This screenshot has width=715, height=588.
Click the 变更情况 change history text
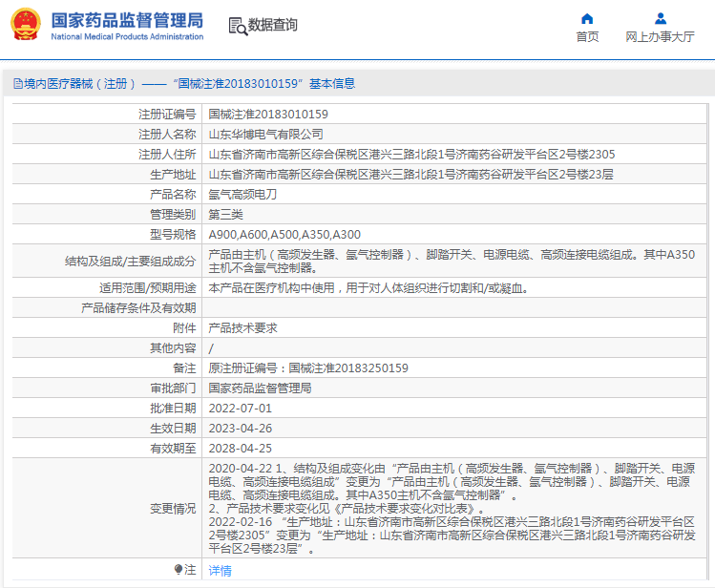click(452, 508)
